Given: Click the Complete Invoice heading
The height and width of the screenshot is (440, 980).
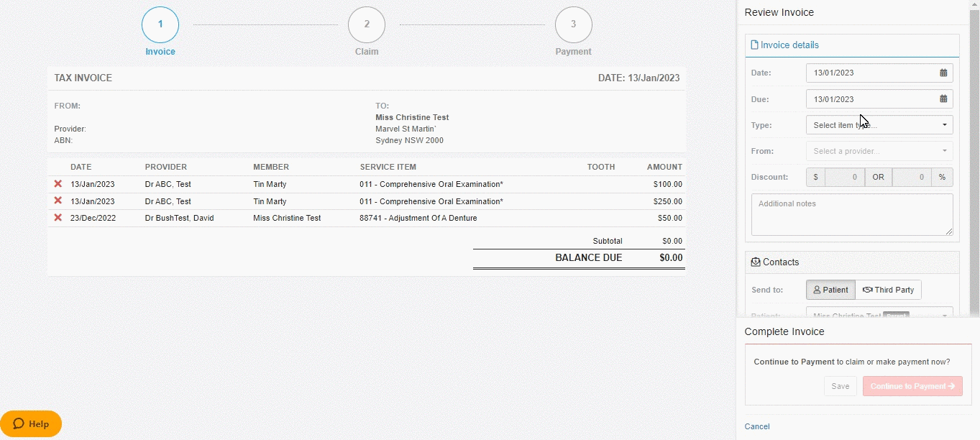Looking at the screenshot, I should (x=784, y=331).
